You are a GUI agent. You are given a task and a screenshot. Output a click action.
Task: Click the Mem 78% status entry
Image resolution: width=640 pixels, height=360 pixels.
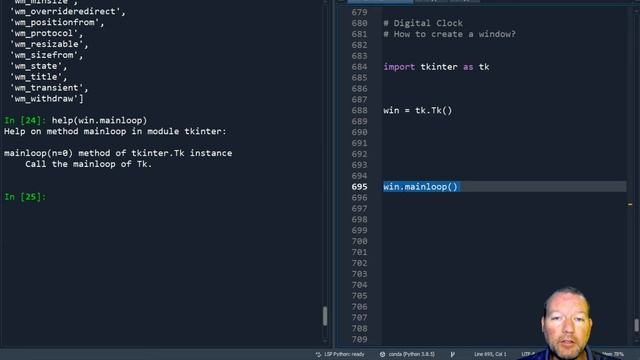613,354
